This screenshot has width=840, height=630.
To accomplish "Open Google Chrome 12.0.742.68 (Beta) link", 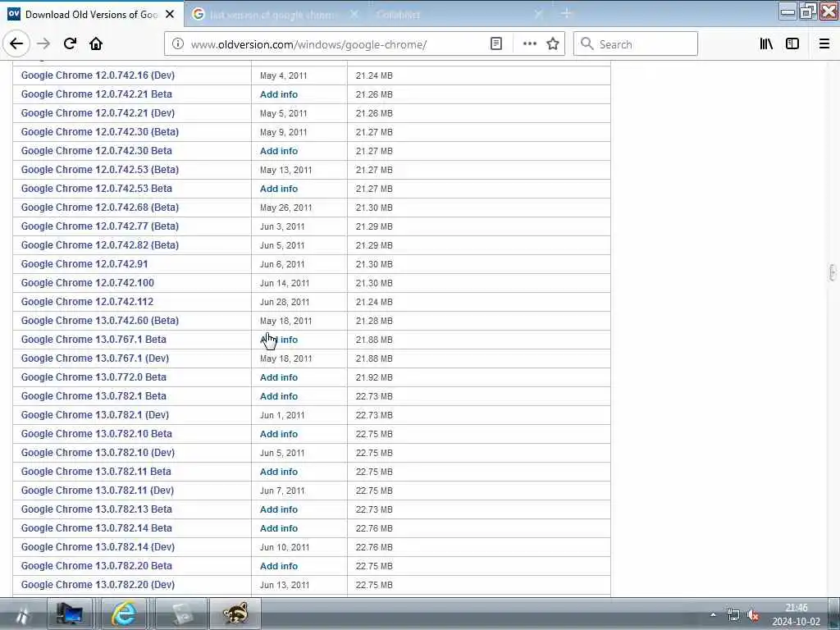I will click(99, 208).
